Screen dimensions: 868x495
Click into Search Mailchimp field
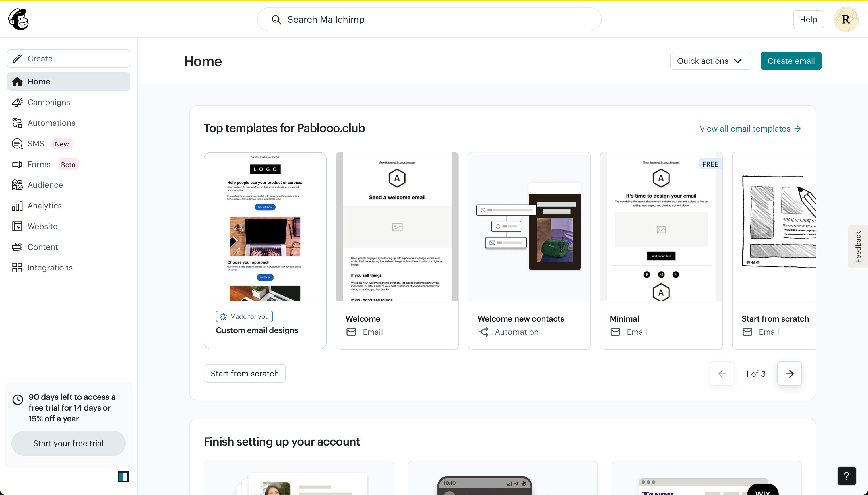tap(429, 19)
